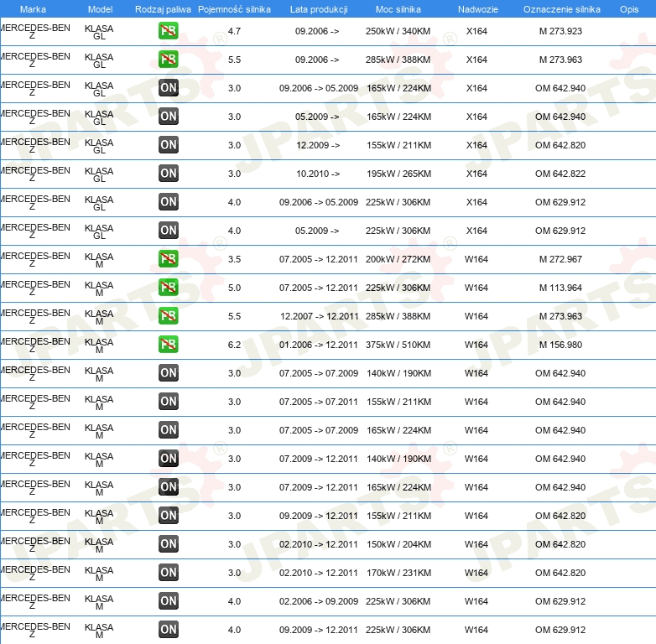Select the Oznaczenie silnika column header
Screen dimensions: 656x644
click(x=561, y=8)
